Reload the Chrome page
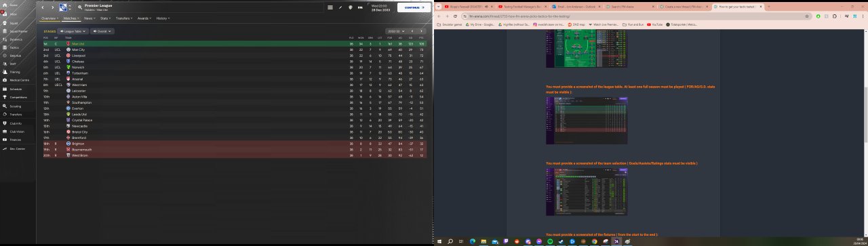Viewport: 868px width, 246px height. [454, 16]
